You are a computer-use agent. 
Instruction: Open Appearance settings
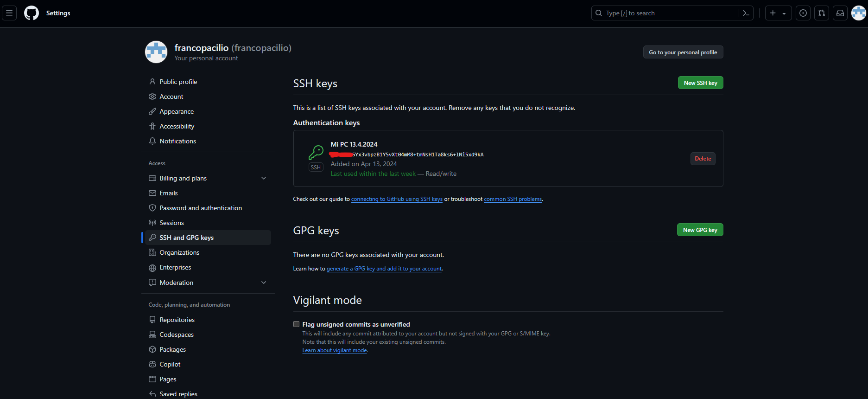click(208, 111)
